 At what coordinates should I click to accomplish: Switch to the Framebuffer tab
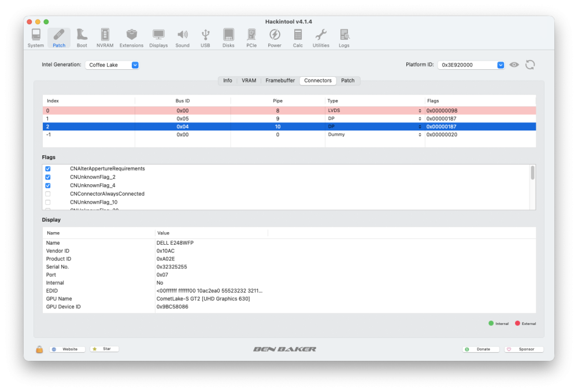tap(280, 81)
